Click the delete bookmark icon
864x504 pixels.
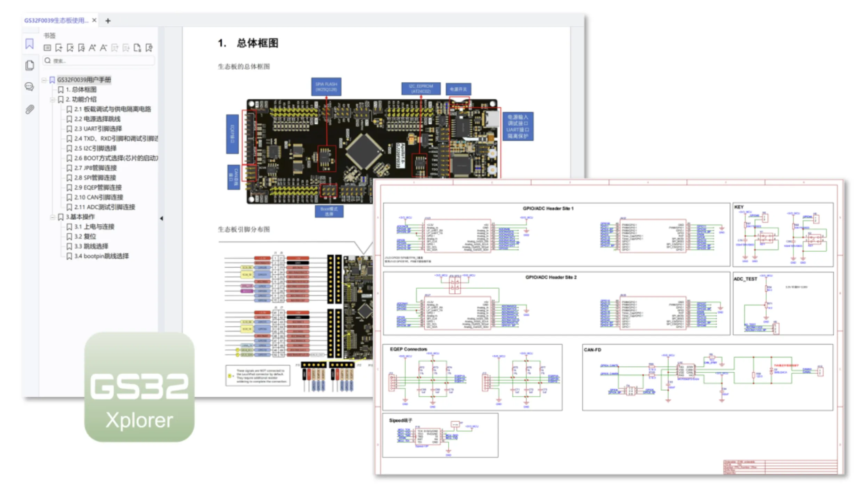coord(70,48)
